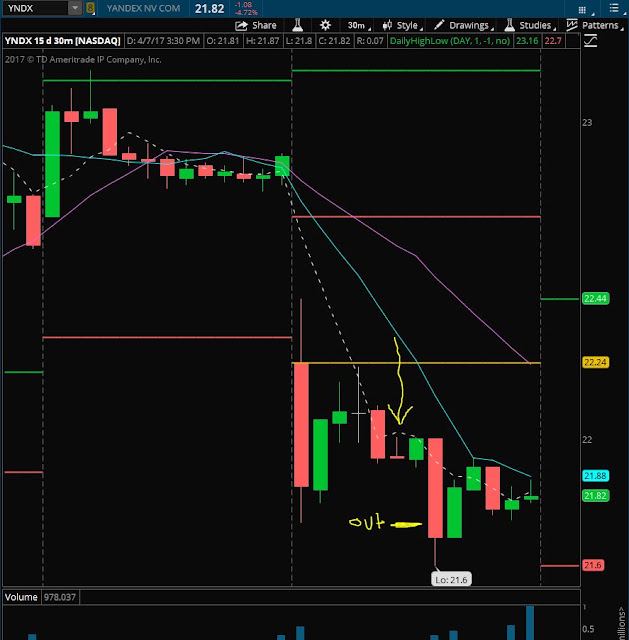Click the list menu icon at top right
Screen dimensions: 629x640
click(x=614, y=8)
